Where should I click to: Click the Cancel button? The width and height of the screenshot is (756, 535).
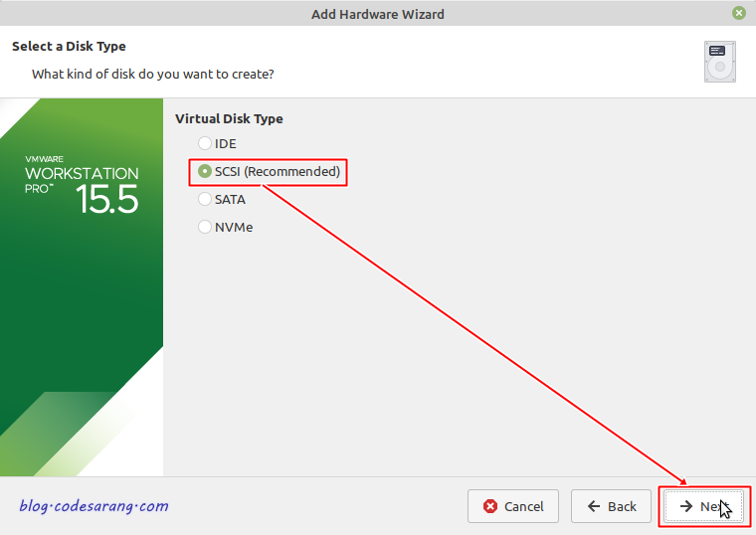[x=513, y=506]
